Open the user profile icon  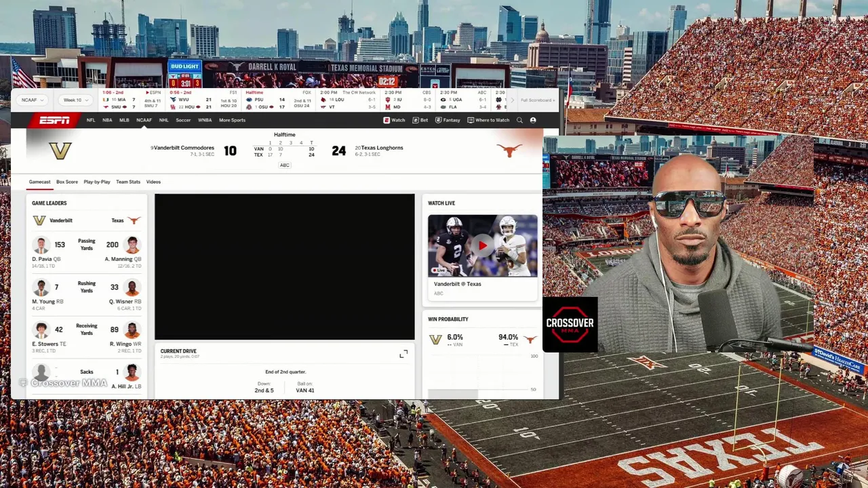533,120
